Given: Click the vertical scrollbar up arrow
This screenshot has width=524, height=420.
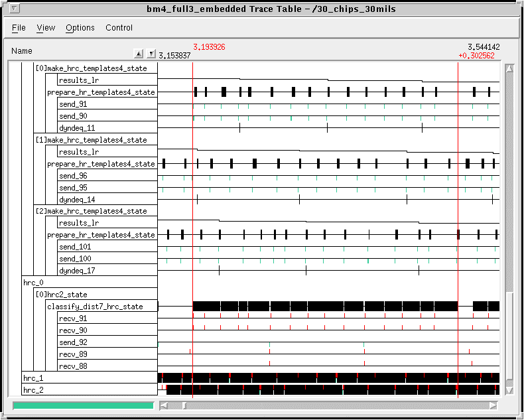Looking at the screenshot, I should pyautogui.click(x=509, y=68).
